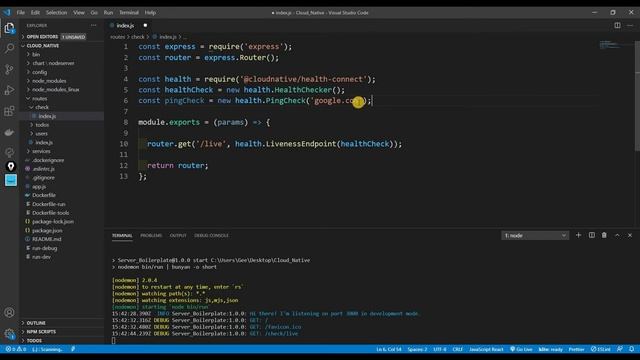
Task: Open the Help menu
Action: (x=150, y=13)
